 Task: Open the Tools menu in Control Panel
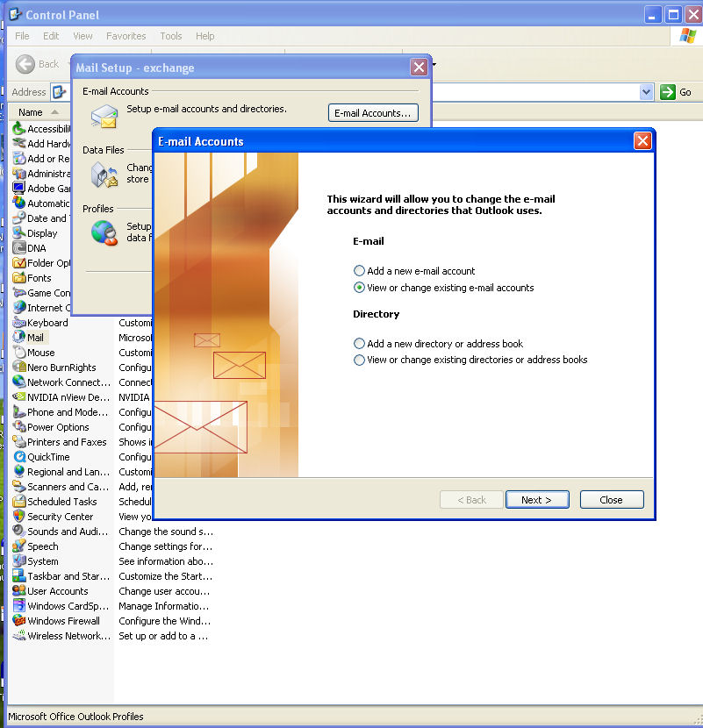[x=170, y=36]
